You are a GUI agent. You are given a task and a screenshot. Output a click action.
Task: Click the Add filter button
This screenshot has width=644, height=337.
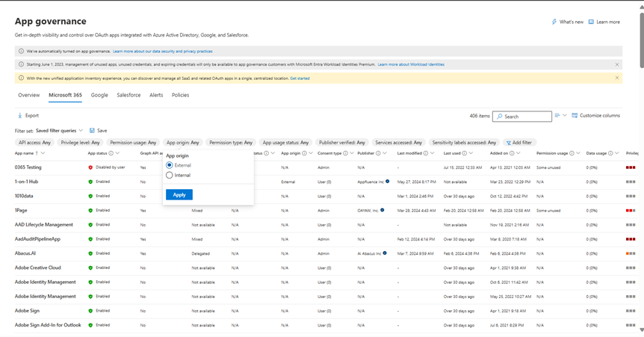[519, 143]
